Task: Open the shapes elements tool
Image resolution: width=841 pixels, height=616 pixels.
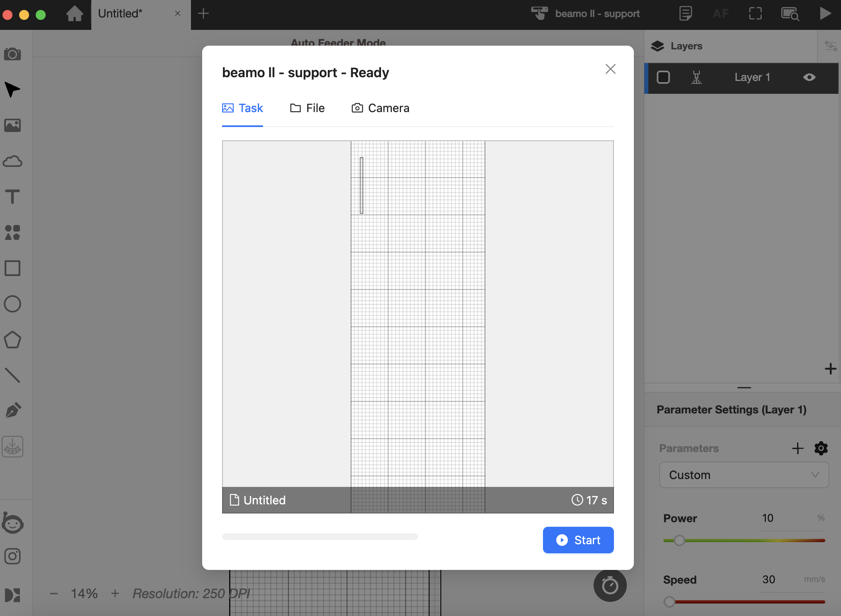Action: click(x=12, y=232)
